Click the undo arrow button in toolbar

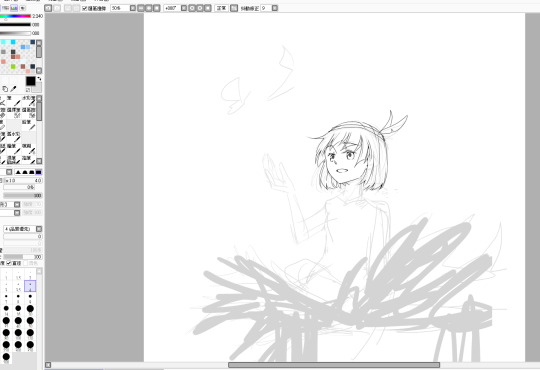48,8
